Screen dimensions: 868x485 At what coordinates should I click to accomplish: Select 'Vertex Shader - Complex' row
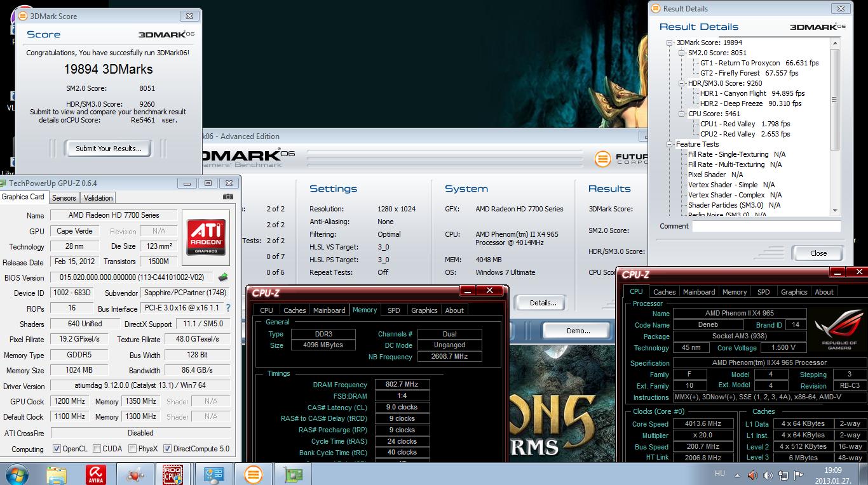[x=735, y=195]
